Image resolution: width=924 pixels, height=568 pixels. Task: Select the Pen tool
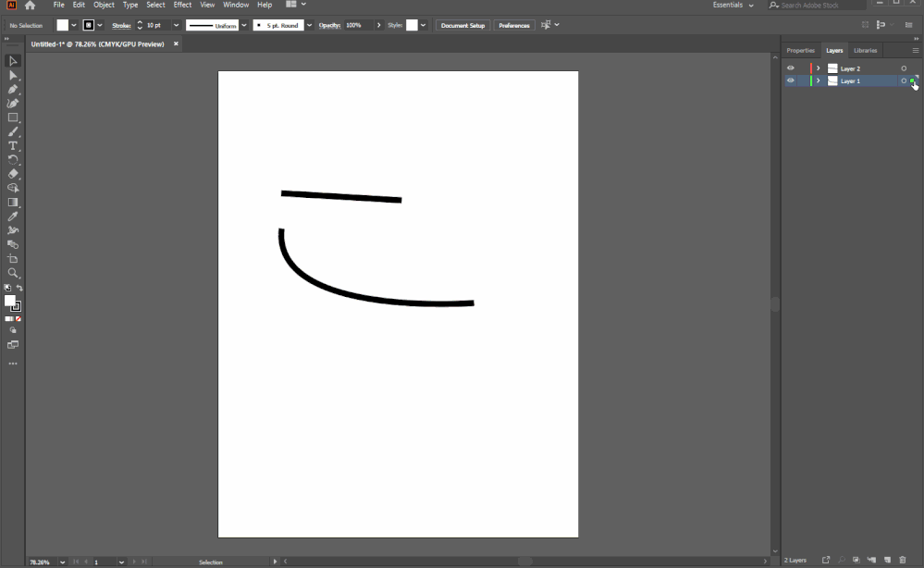click(13, 89)
